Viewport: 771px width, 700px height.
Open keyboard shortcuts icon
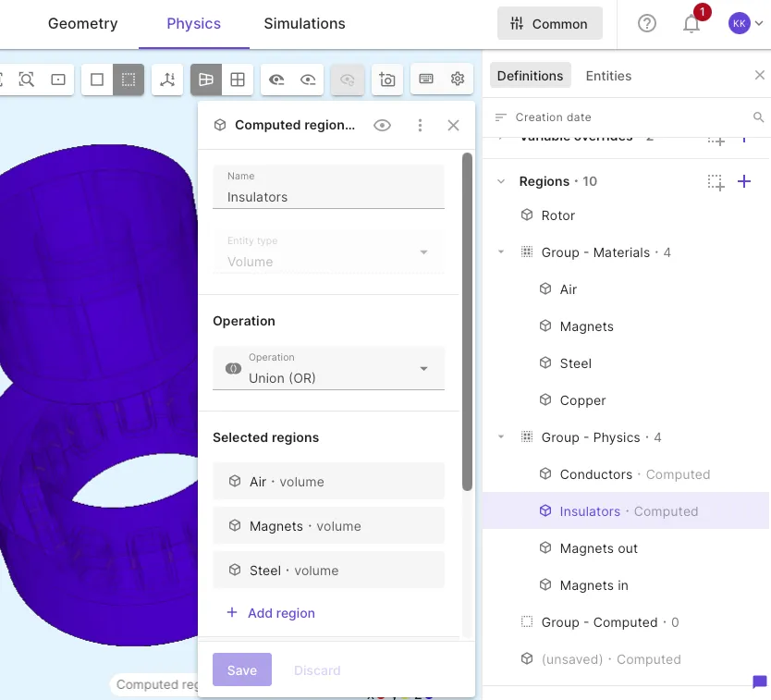click(x=426, y=79)
